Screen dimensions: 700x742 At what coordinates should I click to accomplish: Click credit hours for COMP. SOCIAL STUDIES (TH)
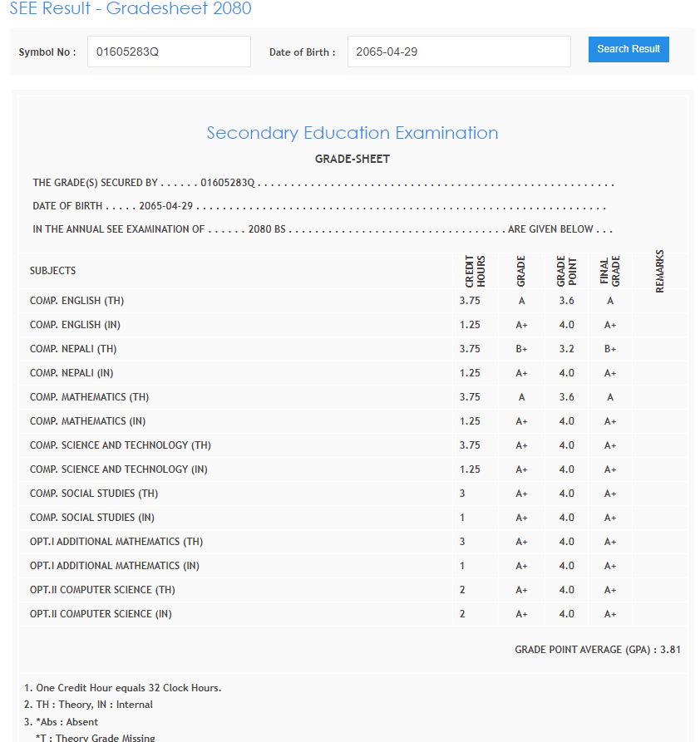coord(462,494)
